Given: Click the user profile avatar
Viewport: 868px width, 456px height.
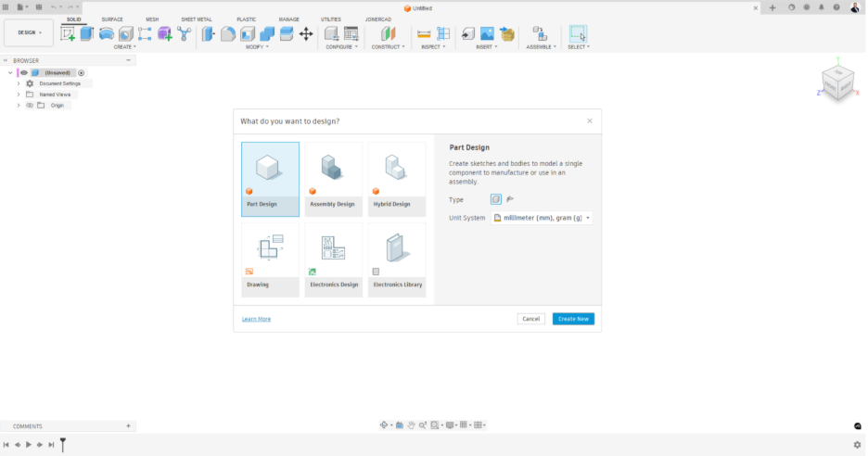Looking at the screenshot, I should (x=855, y=7).
